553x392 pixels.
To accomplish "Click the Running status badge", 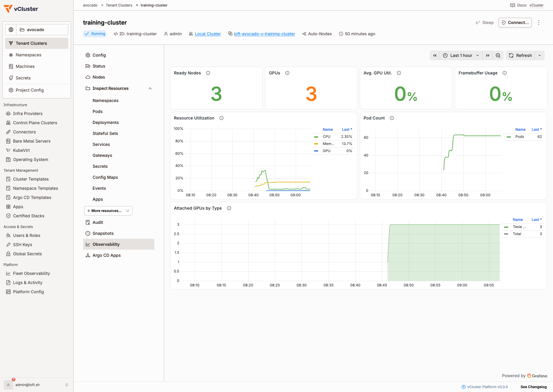I will tap(95, 34).
